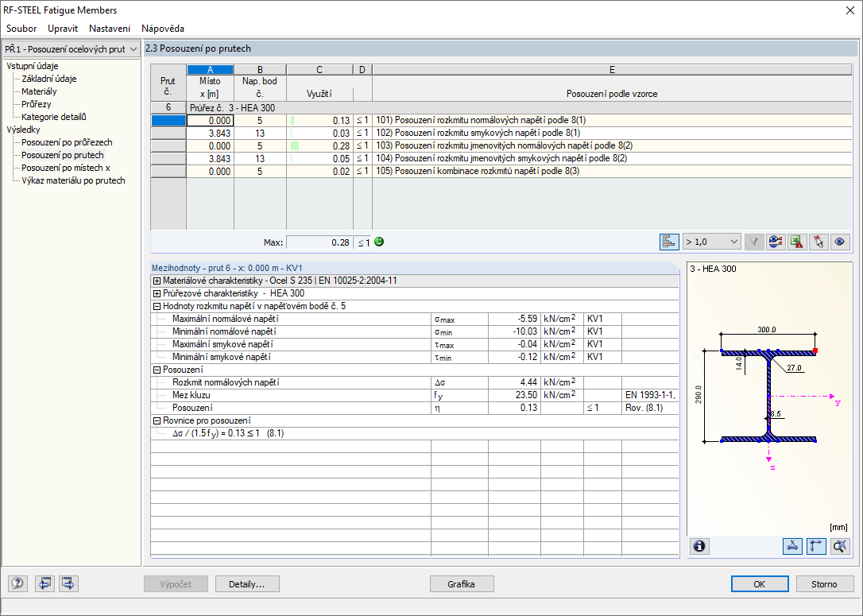Reset the cross-section view zoom icon
This screenshot has width=863, height=616.
click(839, 546)
